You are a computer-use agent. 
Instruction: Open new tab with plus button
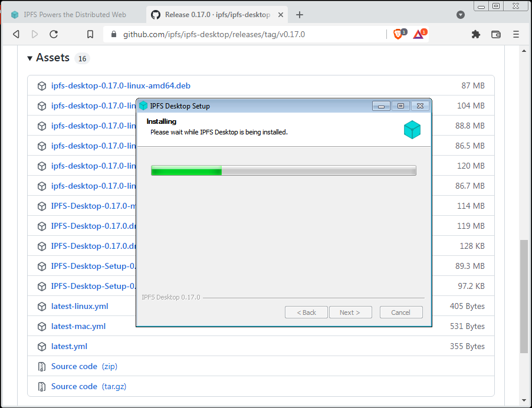[299, 15]
